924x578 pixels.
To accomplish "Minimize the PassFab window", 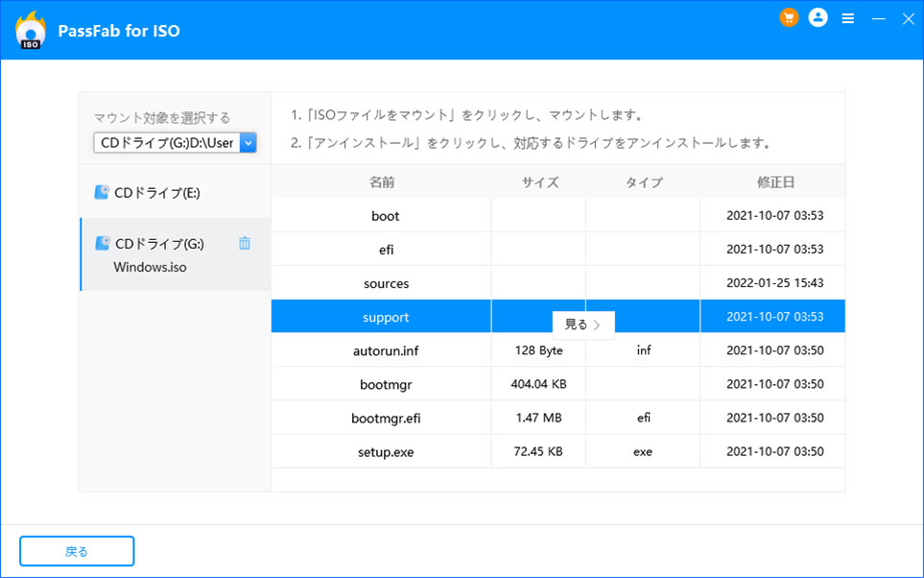I will click(x=878, y=19).
